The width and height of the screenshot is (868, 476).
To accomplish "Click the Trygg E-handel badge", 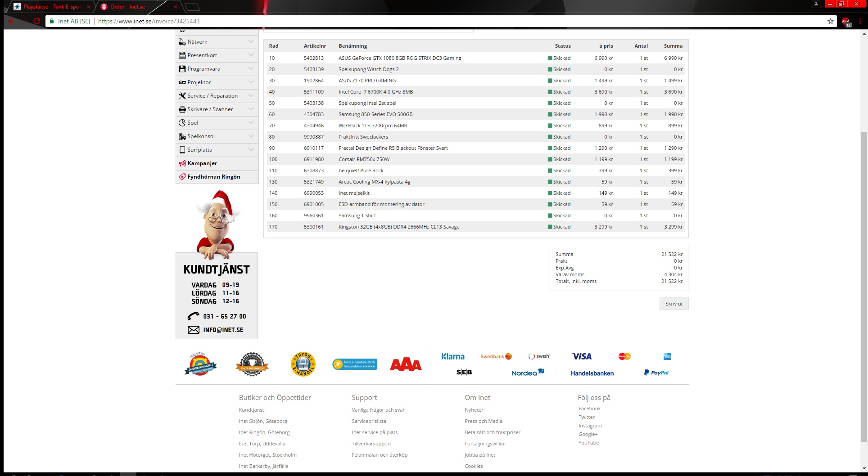I will (303, 364).
